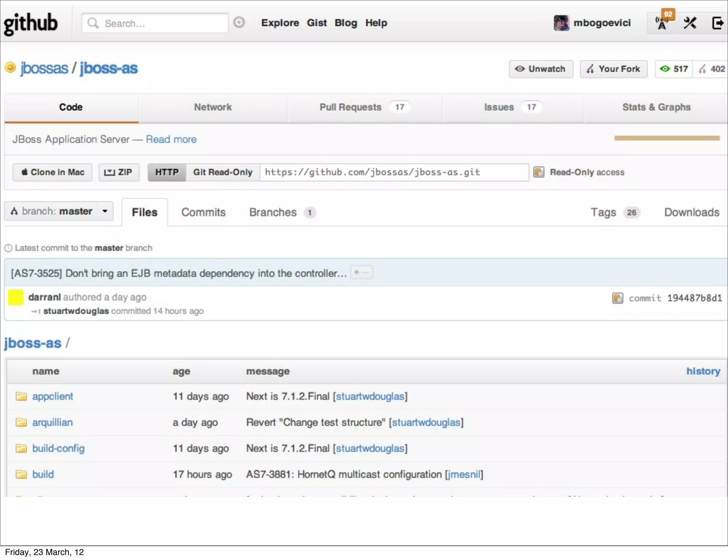This screenshot has width=728, height=560.
Task: Copy the clone URL clipboard icon
Action: click(x=539, y=172)
